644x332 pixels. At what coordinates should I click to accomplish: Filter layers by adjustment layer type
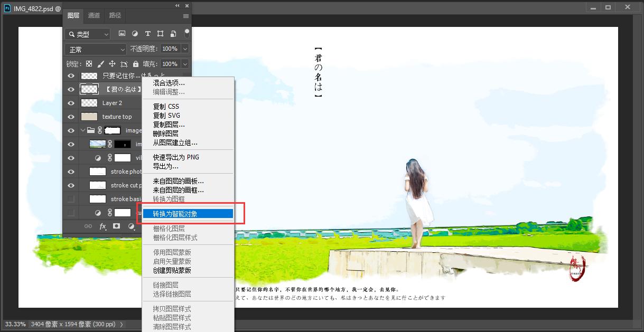click(135, 34)
